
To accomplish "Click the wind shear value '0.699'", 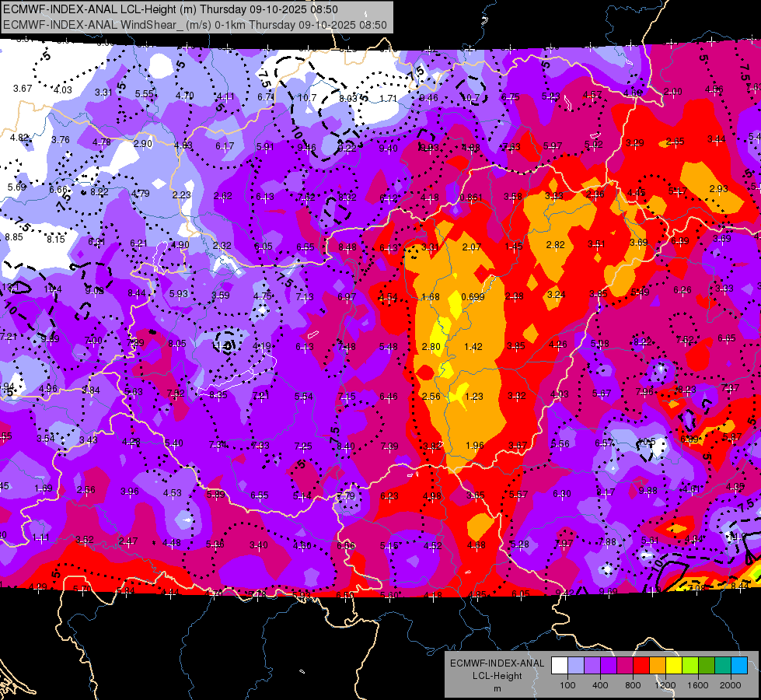I will (473, 297).
